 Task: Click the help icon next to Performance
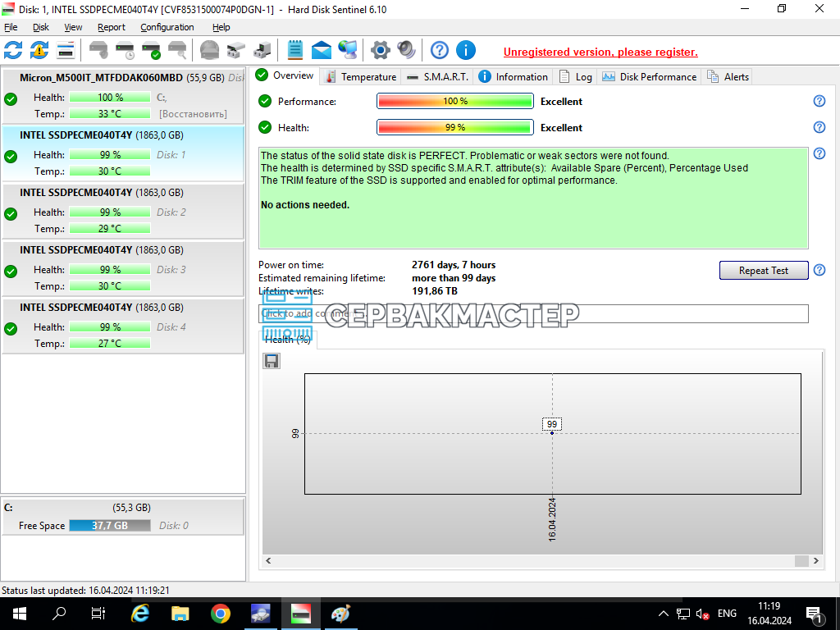pyautogui.click(x=819, y=101)
